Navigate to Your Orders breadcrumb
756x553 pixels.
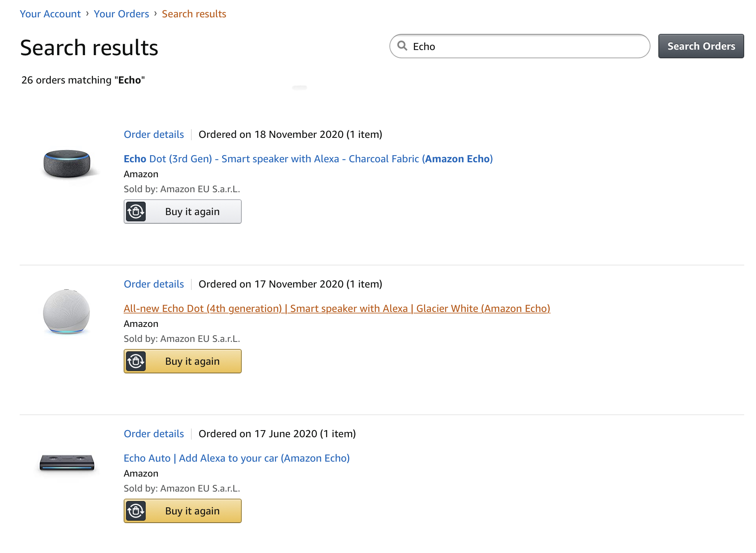tap(121, 14)
